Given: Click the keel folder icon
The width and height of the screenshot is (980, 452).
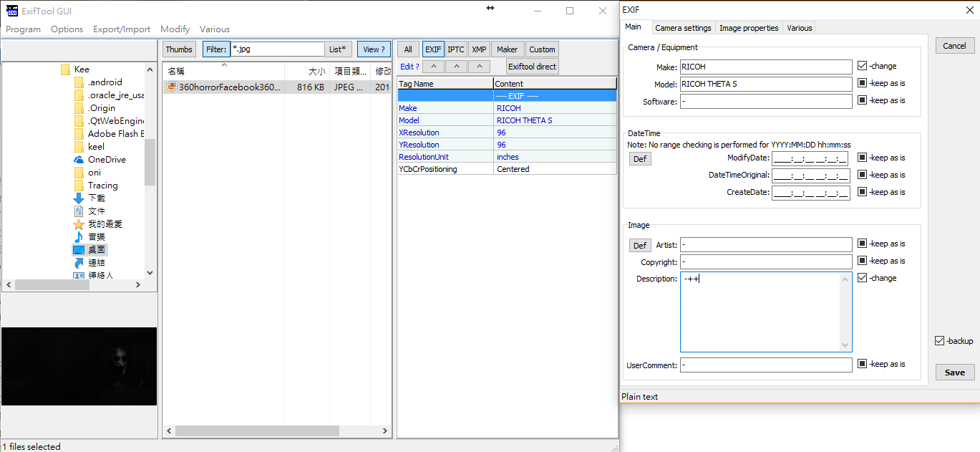Looking at the screenshot, I should 79,147.
